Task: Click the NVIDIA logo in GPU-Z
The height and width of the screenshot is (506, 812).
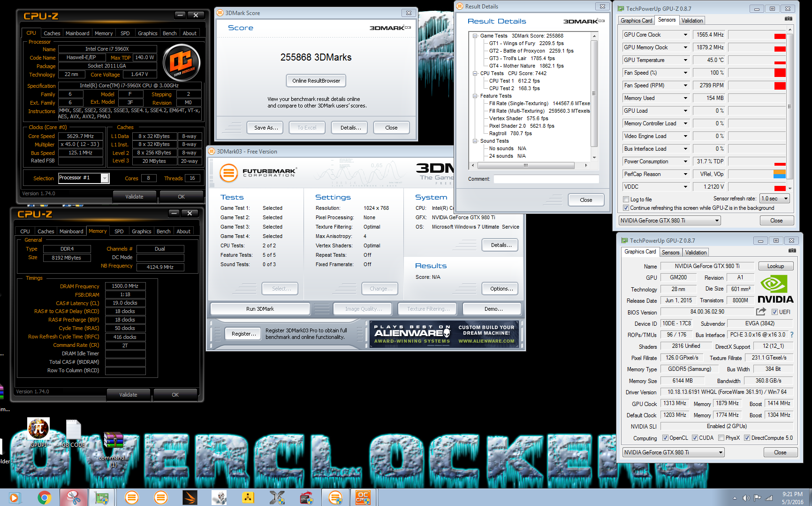Action: coord(775,290)
